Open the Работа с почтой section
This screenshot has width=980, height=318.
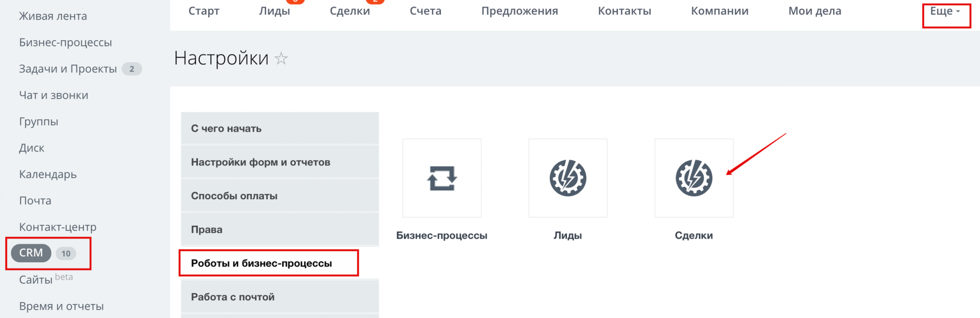233,297
